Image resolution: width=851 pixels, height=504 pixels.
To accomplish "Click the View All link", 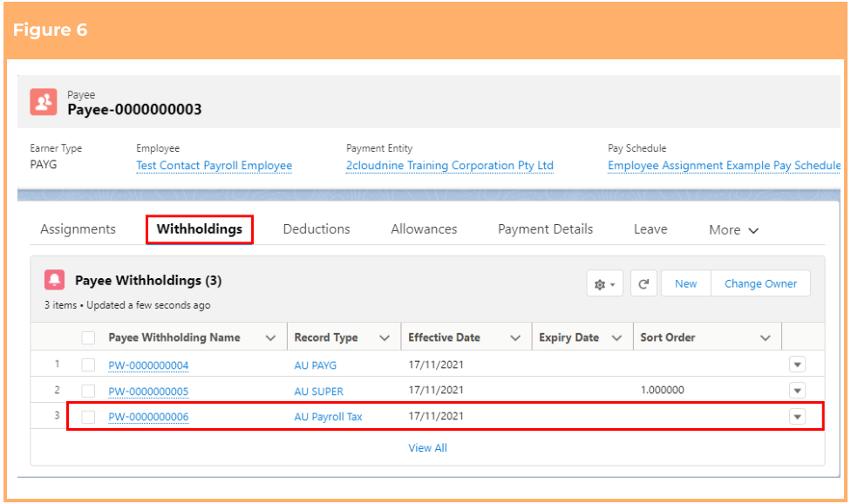I will coord(427,448).
